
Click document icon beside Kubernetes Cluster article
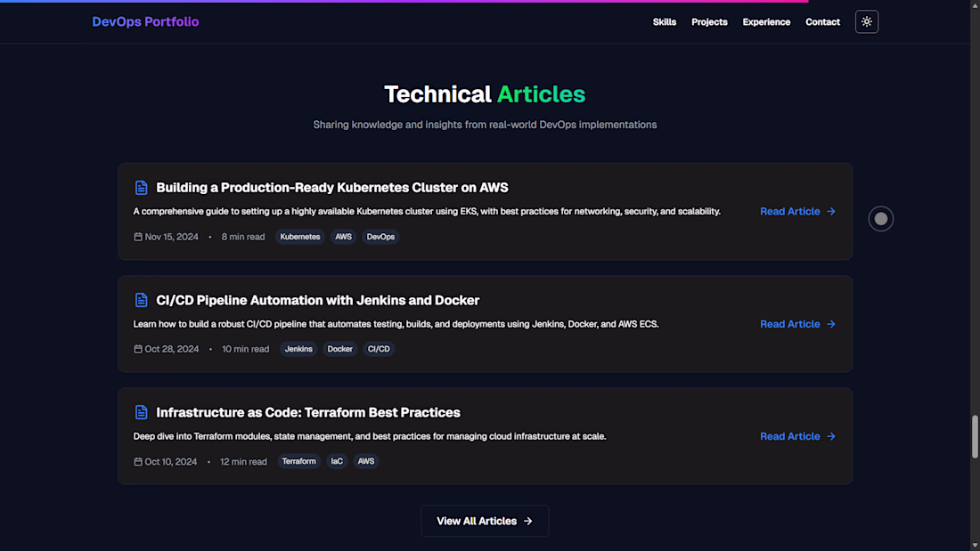[x=142, y=188]
